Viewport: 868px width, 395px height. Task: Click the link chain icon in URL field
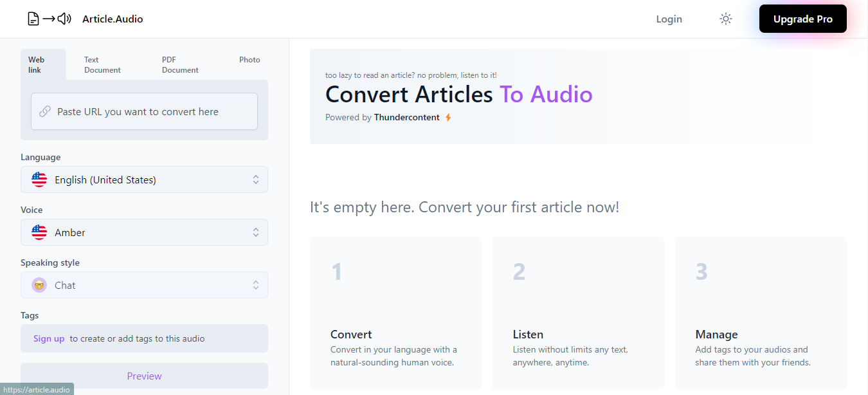45,111
